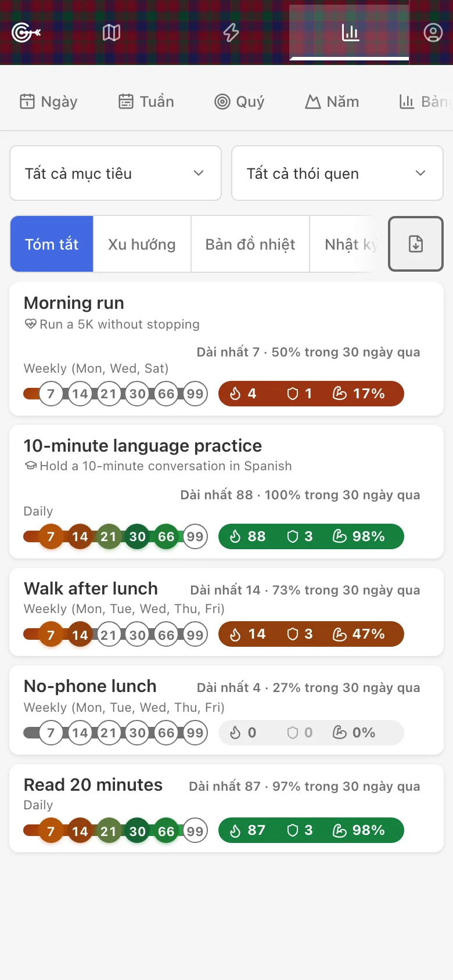Select the Bản đồ nhiệt segment

click(250, 244)
